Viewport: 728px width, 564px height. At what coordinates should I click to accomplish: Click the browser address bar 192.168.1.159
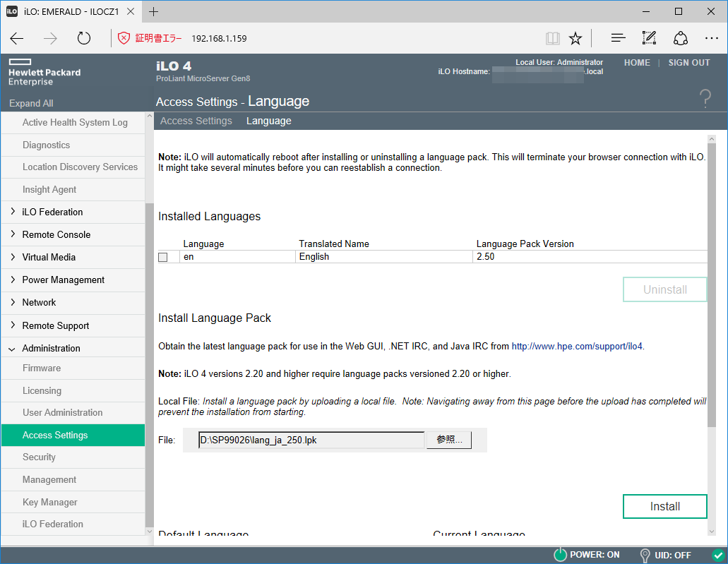tap(219, 39)
